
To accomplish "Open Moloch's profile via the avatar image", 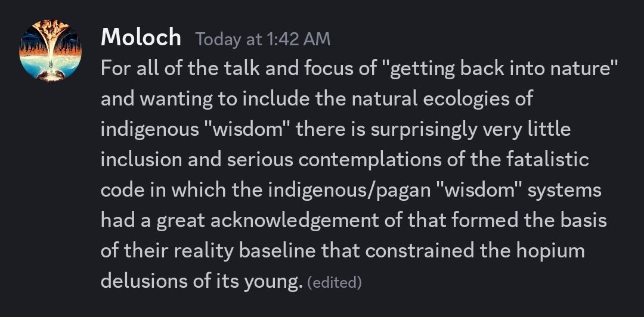I will click(x=50, y=51).
